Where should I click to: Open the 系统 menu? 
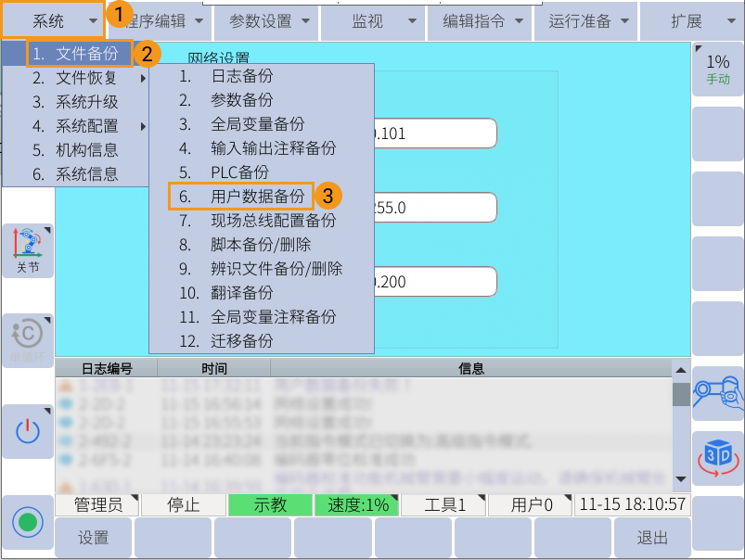(53, 20)
